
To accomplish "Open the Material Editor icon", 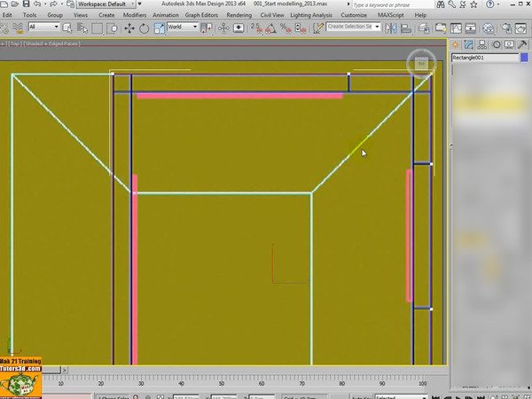I will [x=488, y=28].
